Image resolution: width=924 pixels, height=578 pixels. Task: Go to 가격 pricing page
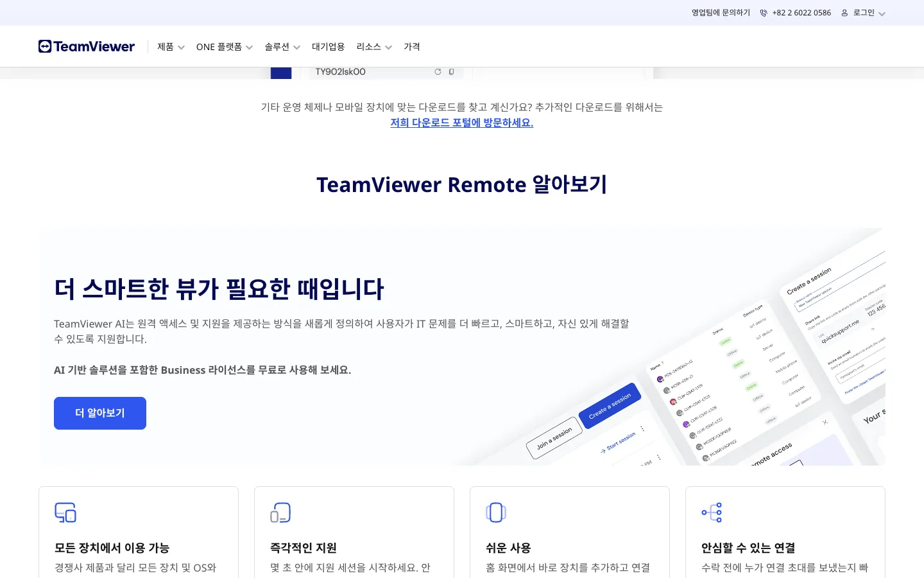coord(412,47)
